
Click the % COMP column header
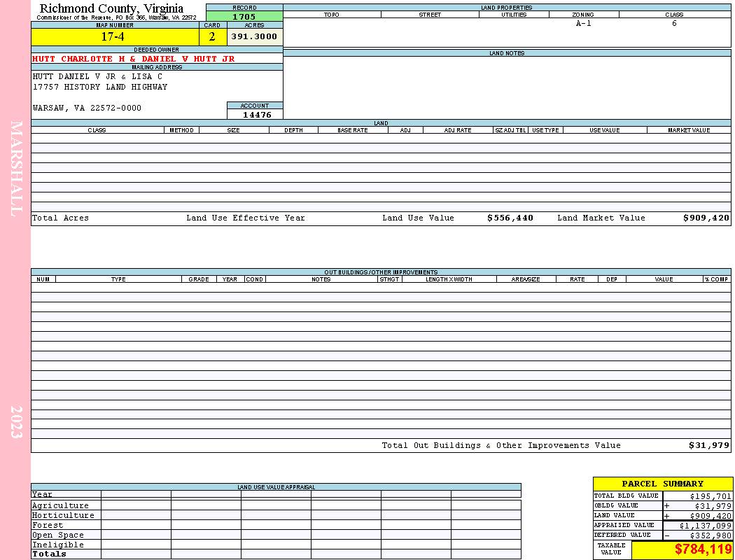717,279
